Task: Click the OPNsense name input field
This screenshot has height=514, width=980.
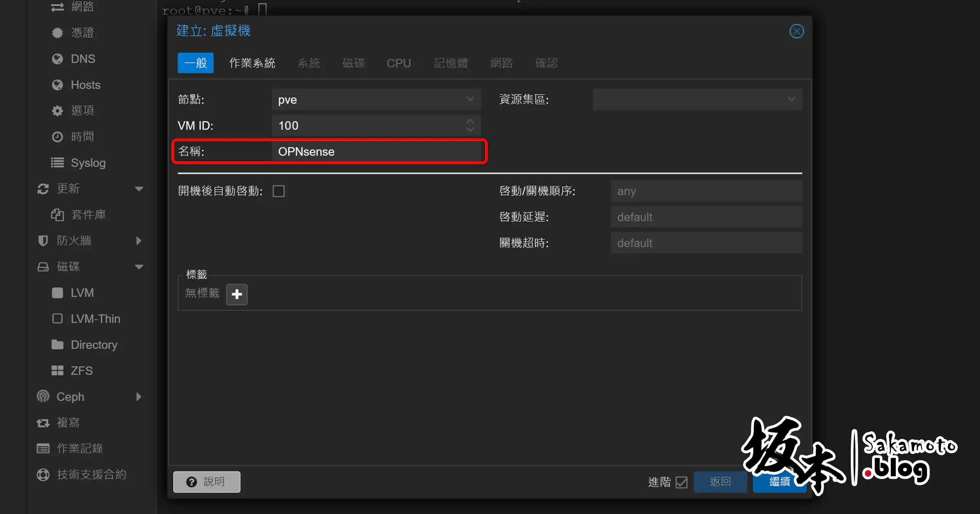Action: click(x=377, y=151)
